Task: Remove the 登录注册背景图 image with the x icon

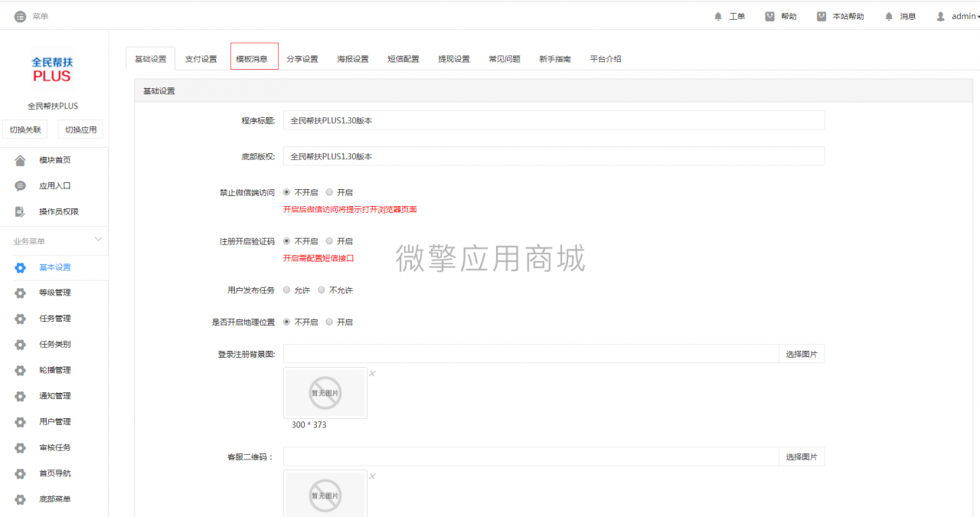Action: (x=372, y=374)
